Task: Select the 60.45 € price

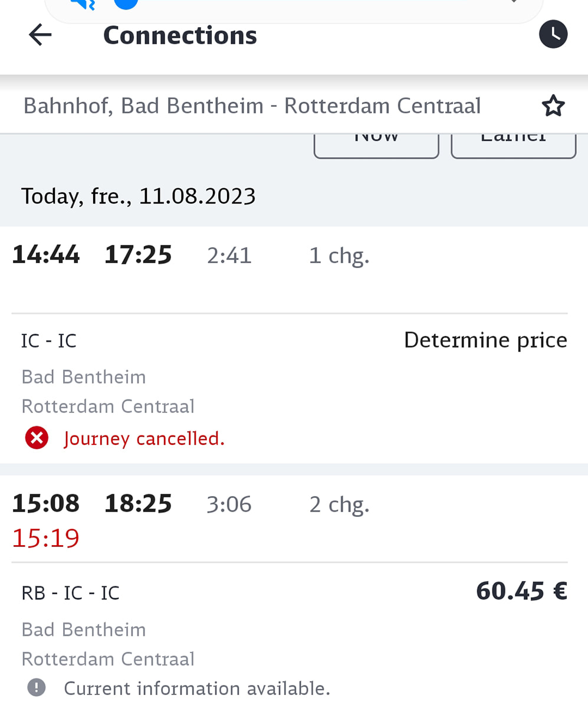Action: pos(521,591)
